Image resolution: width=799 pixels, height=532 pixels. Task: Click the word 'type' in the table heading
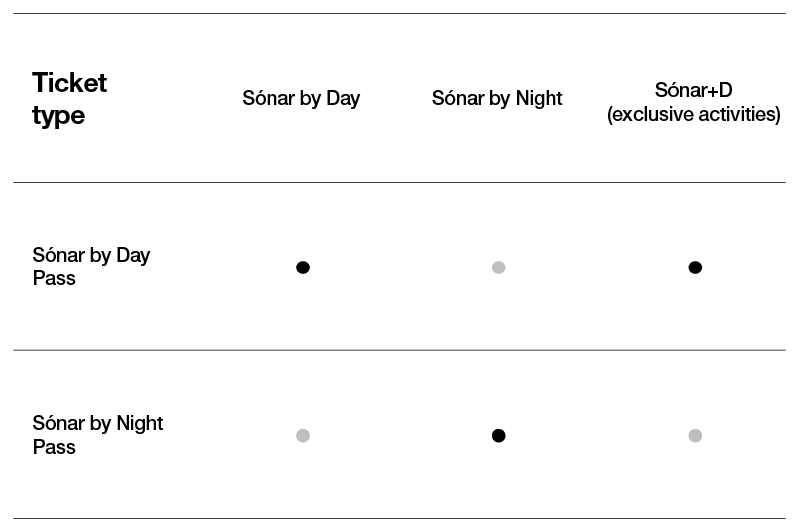[x=58, y=116]
